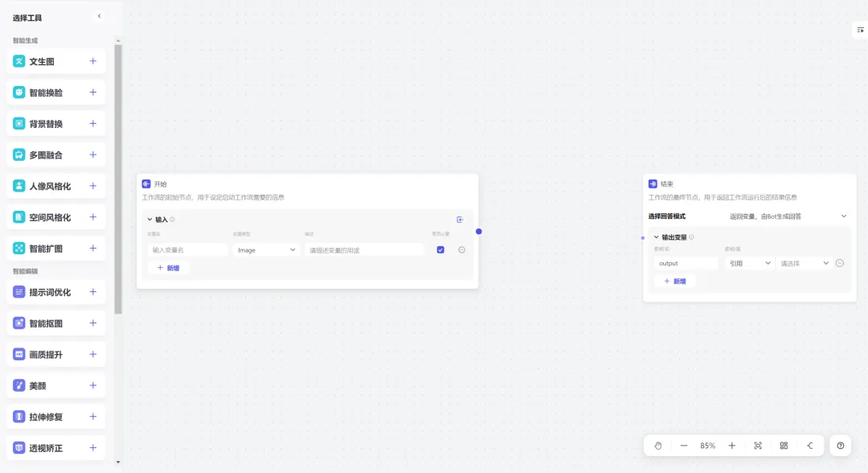This screenshot has height=473, width=868.
Task: Remove the output variable row
Action: pyautogui.click(x=840, y=263)
